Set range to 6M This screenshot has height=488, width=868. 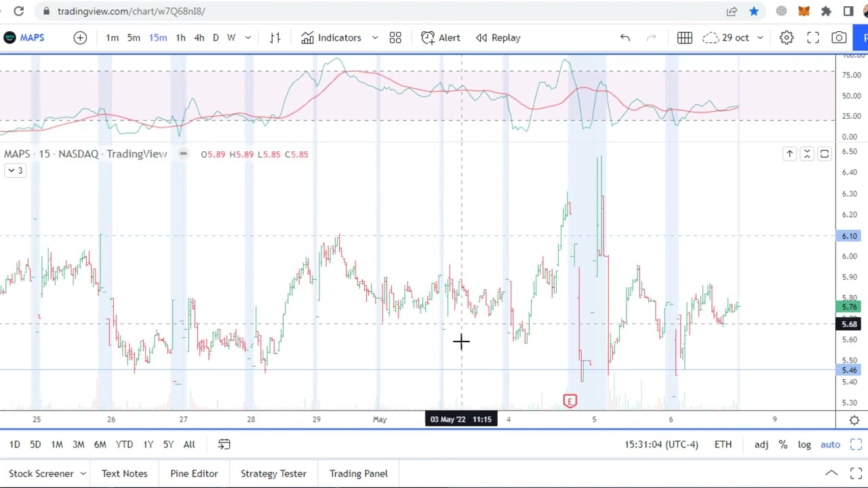pyautogui.click(x=100, y=445)
